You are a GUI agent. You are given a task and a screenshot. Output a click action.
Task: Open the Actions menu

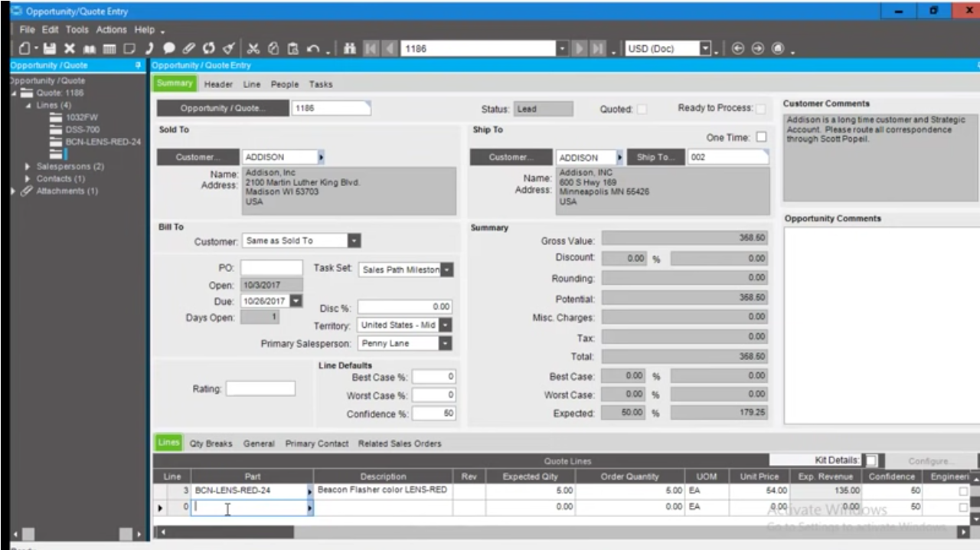click(x=111, y=29)
